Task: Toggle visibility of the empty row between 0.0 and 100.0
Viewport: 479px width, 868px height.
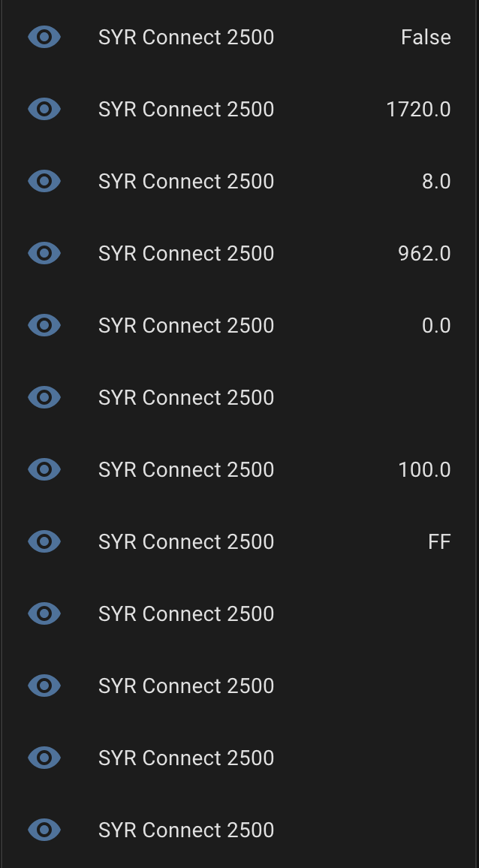Action: point(44,397)
